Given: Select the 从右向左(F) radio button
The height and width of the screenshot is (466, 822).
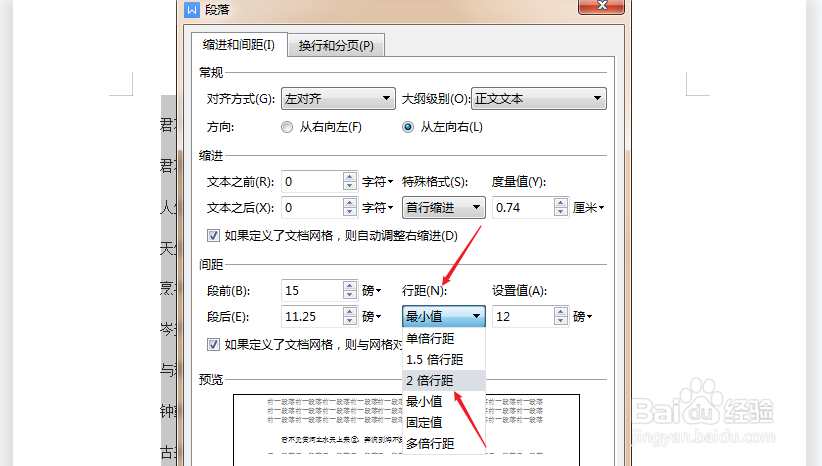Looking at the screenshot, I should coord(287,127).
